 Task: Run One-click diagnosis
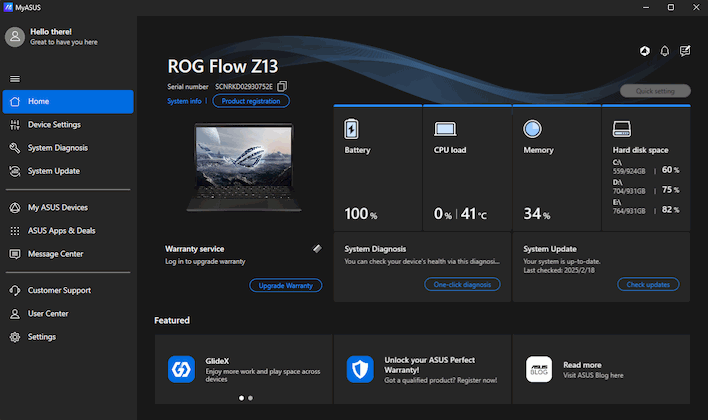tap(461, 285)
